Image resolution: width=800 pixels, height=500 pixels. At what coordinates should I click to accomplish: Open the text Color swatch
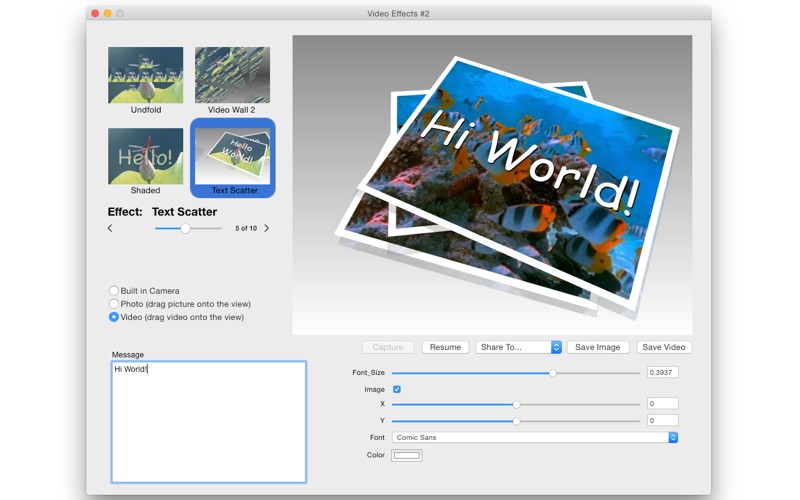pos(407,455)
